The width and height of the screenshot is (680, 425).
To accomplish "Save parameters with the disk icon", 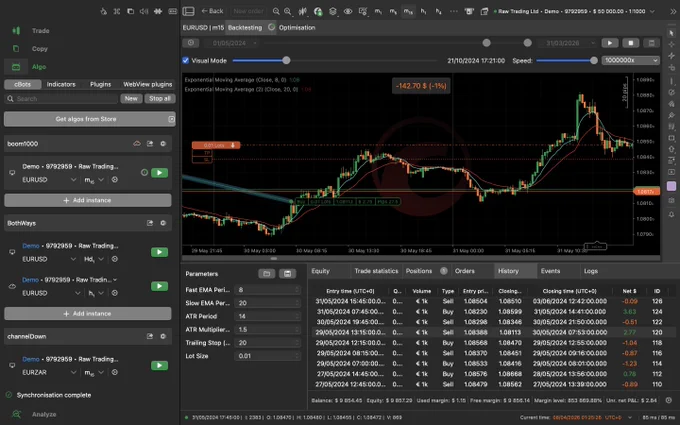I will point(288,274).
